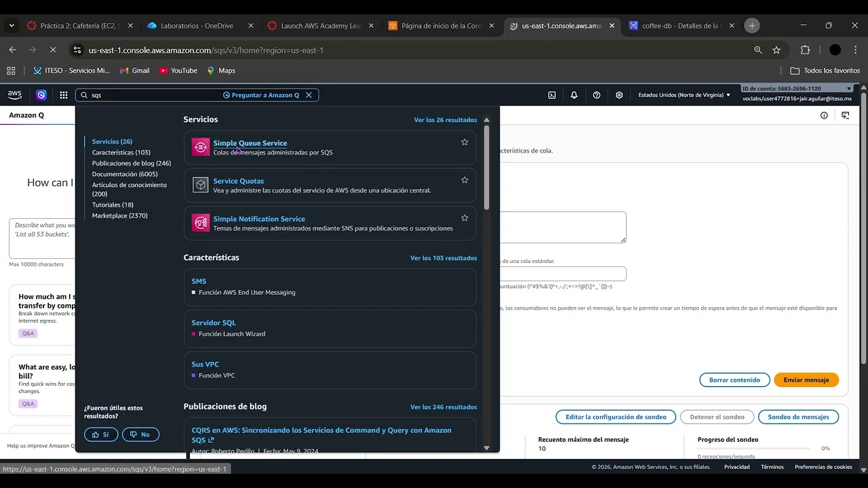This screenshot has height=488, width=868.
Task: Favorite Simple Queue Service with its star
Action: click(465, 142)
